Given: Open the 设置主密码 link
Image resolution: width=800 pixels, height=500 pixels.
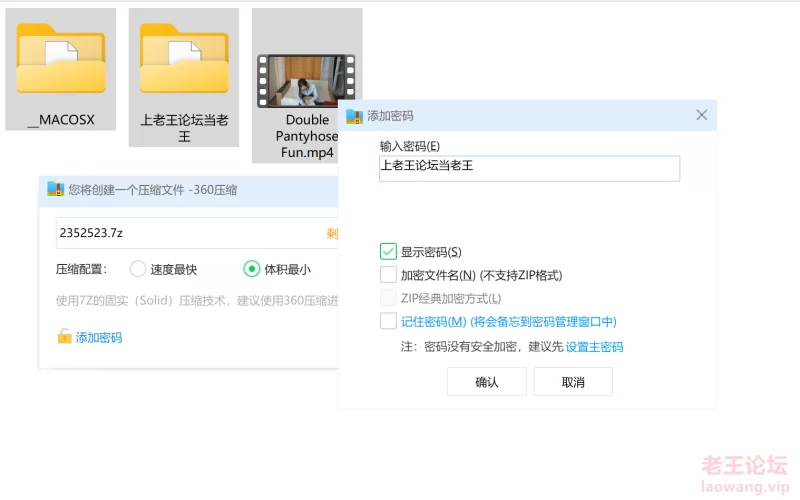Looking at the screenshot, I should point(594,347).
